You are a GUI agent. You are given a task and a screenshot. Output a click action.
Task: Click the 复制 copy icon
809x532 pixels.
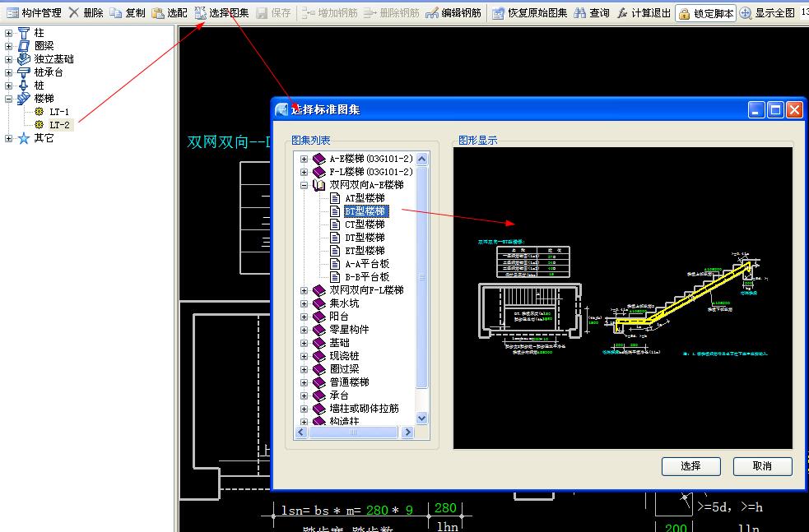[x=116, y=12]
